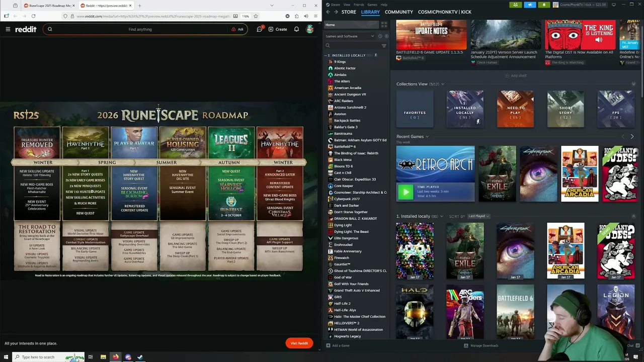Screen dimensions: 644x362
Task: Open Steam Friends menu
Action: tap(359, 5)
